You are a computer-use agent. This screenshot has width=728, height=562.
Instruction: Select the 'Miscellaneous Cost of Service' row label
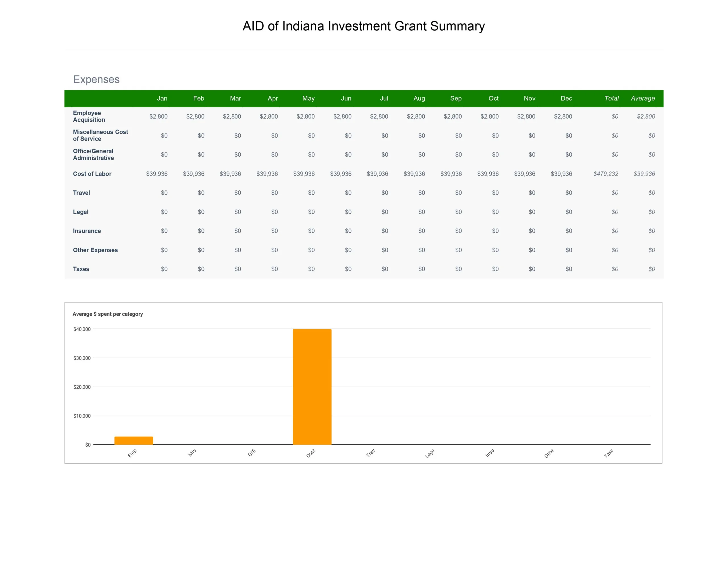pyautogui.click(x=100, y=135)
